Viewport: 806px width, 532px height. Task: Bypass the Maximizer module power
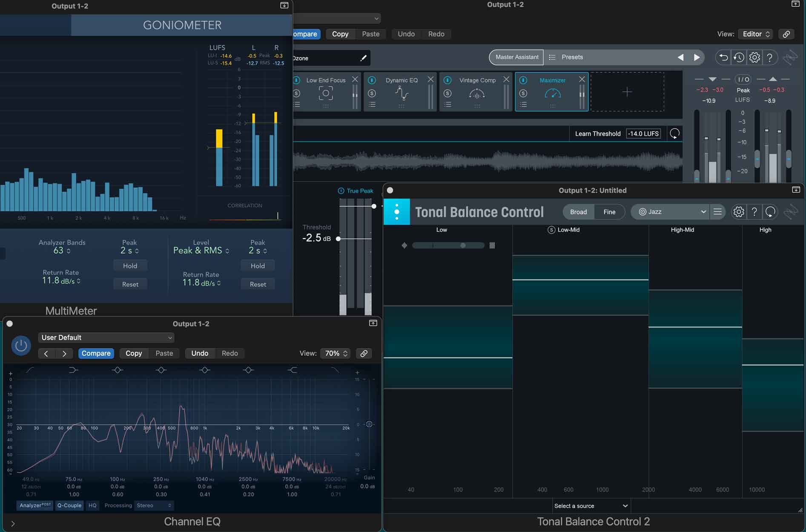(x=523, y=80)
